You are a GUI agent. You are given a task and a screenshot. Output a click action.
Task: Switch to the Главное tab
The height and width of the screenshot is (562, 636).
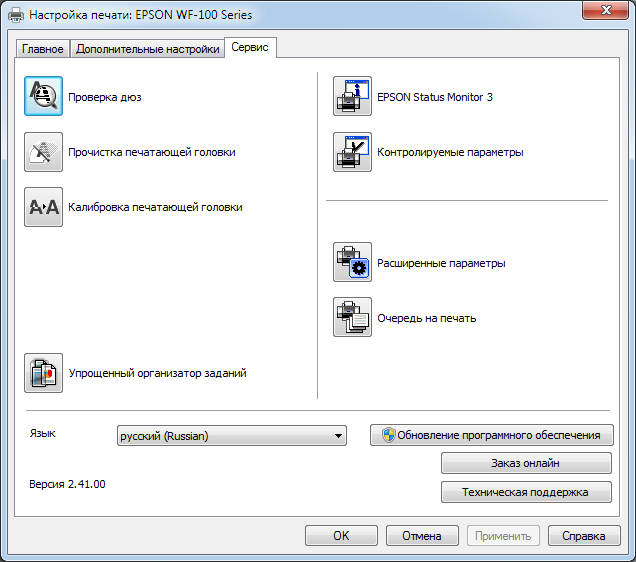click(43, 49)
